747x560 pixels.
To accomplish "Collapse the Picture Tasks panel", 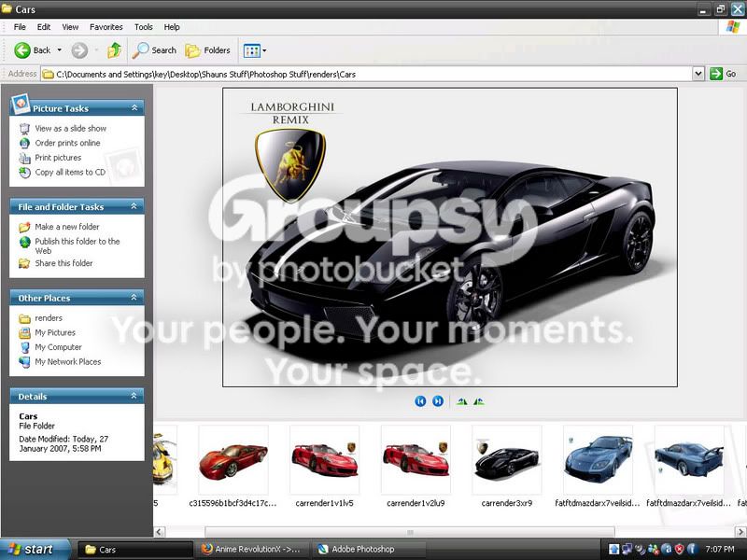I will [x=134, y=108].
